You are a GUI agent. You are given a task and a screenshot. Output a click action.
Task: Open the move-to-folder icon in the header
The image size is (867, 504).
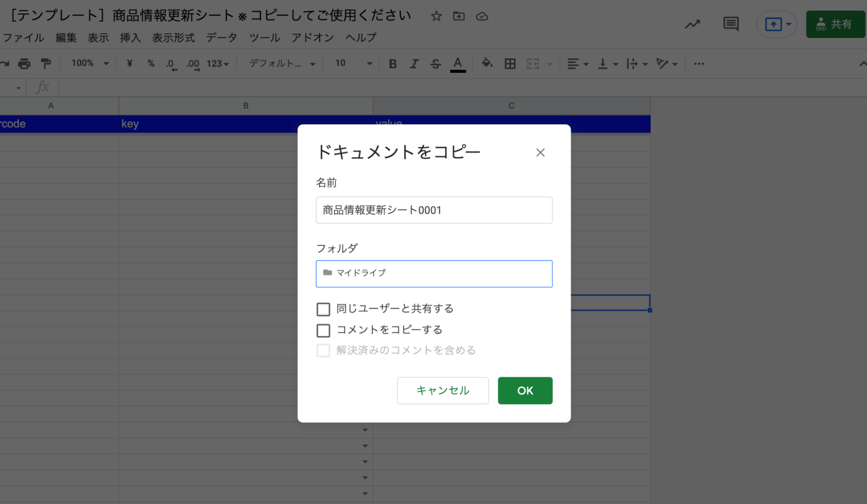459,16
